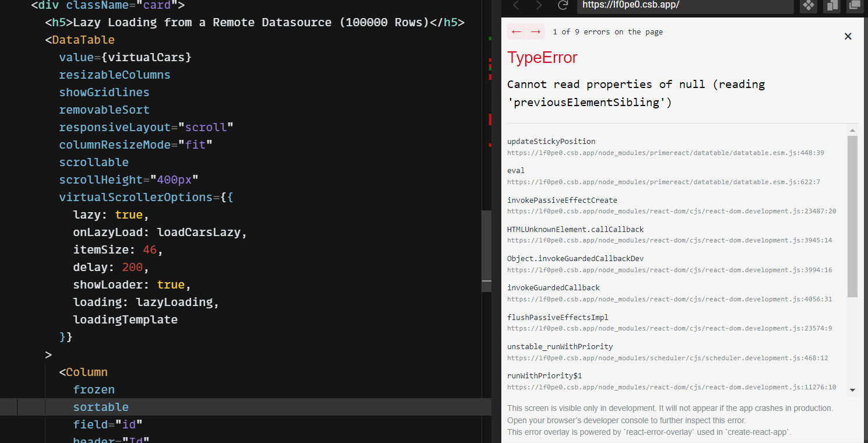Place cursor on the resizableColumns prop

[x=115, y=75]
